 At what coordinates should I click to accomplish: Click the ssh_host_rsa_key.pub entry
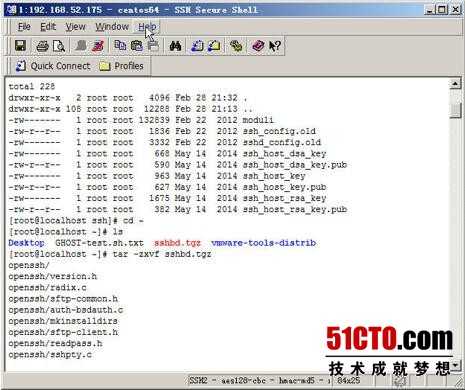click(295, 210)
